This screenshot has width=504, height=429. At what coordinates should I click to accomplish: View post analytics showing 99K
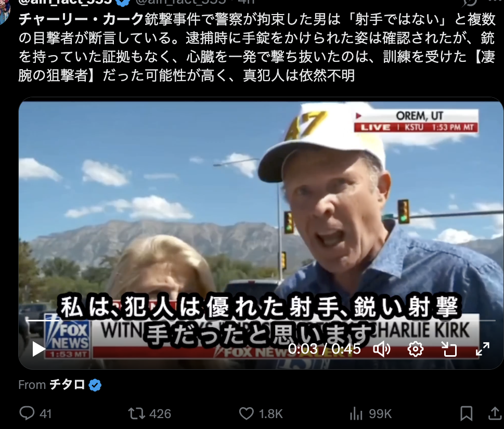click(x=371, y=414)
